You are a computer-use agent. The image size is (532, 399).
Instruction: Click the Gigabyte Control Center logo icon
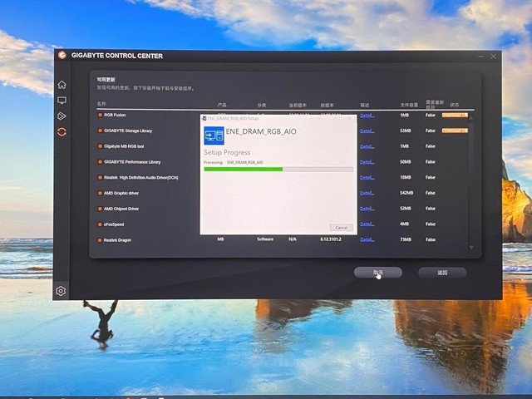(62, 55)
